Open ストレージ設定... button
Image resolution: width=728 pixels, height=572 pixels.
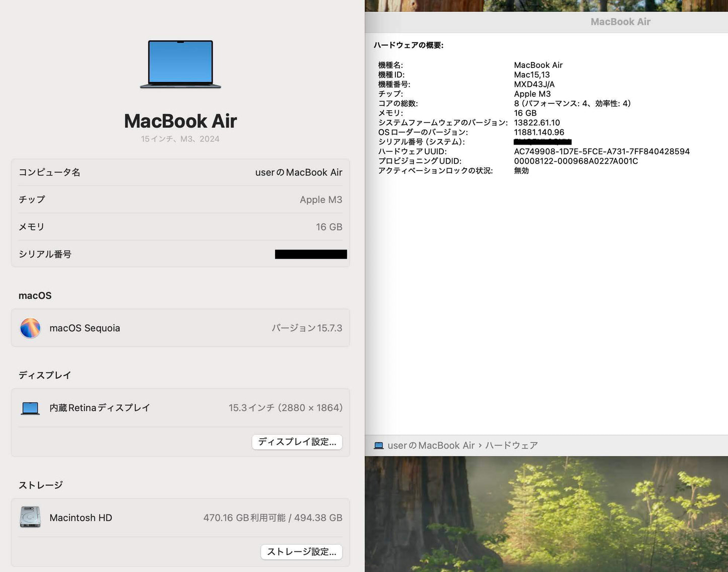point(301,552)
